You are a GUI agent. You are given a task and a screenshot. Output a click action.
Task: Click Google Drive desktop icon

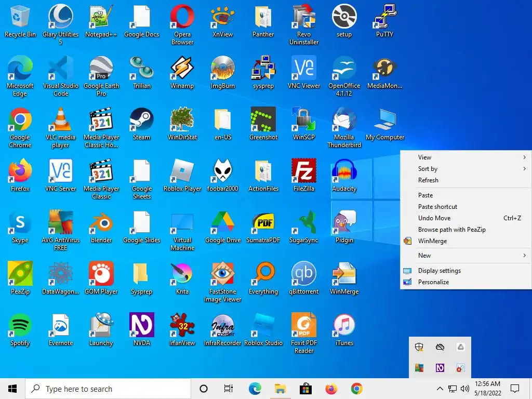[x=222, y=227]
